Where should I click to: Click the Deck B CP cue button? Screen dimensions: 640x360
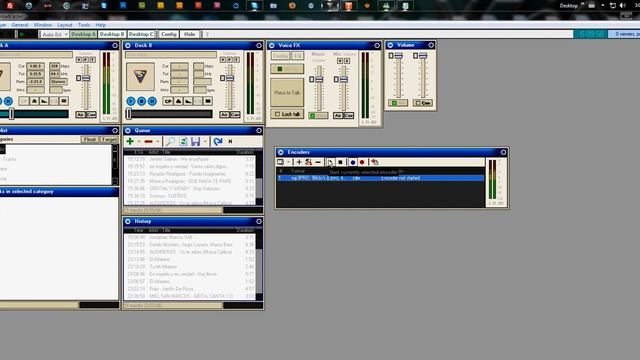click(x=168, y=101)
